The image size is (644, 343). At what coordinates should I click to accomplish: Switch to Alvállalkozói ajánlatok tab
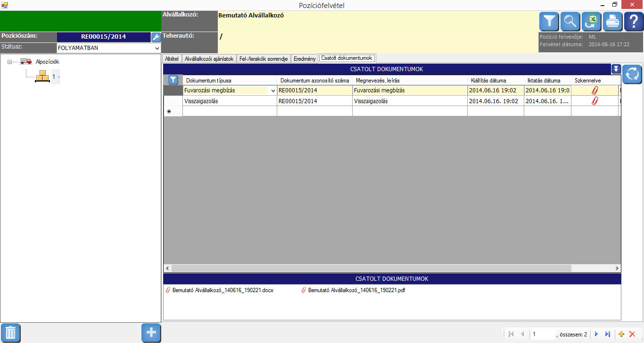pos(209,59)
